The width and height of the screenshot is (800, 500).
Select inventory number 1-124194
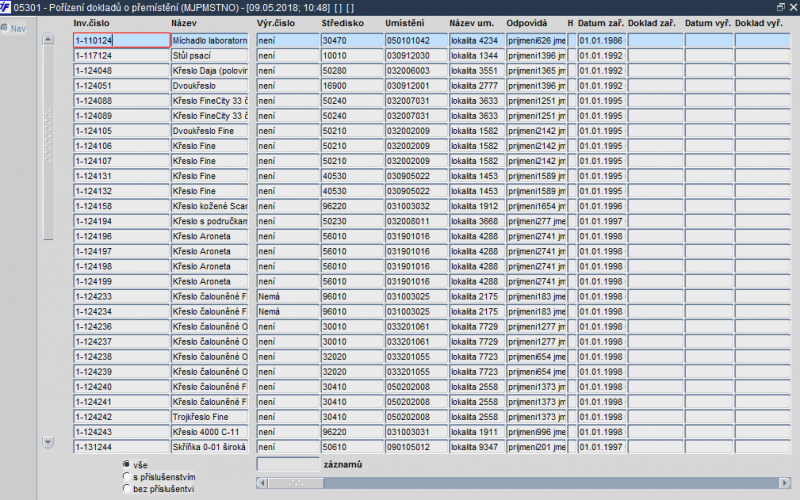tap(121, 221)
